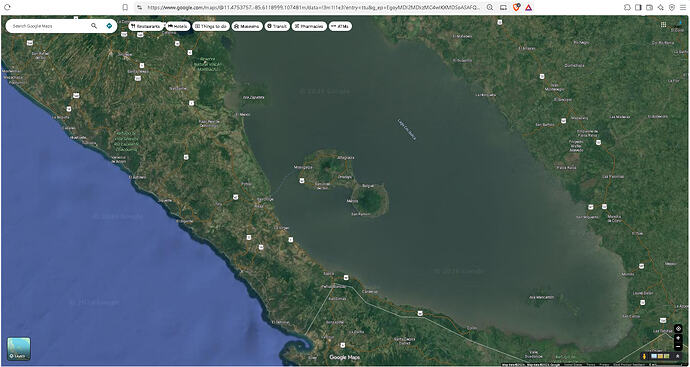This screenshot has width=690, height=367.
Task: Click the Moyogalpa town label on the island
Action: 303,167
